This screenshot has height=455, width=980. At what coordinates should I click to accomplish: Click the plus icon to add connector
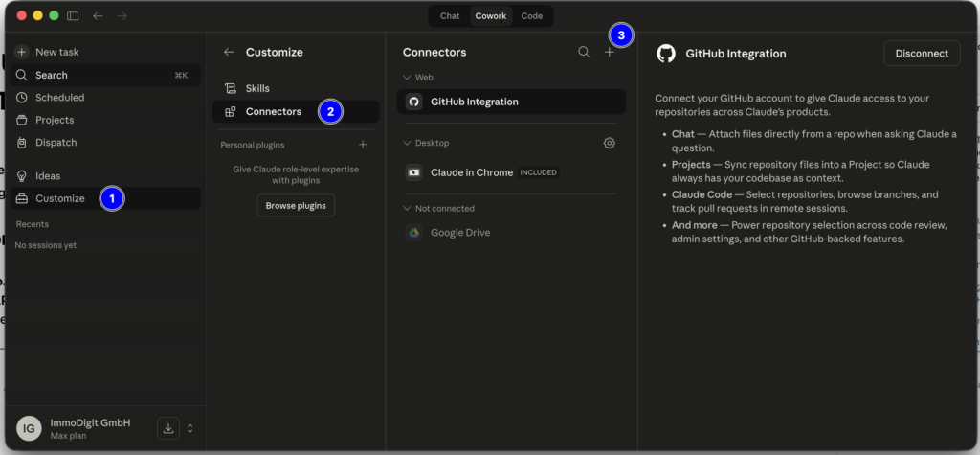[610, 52]
